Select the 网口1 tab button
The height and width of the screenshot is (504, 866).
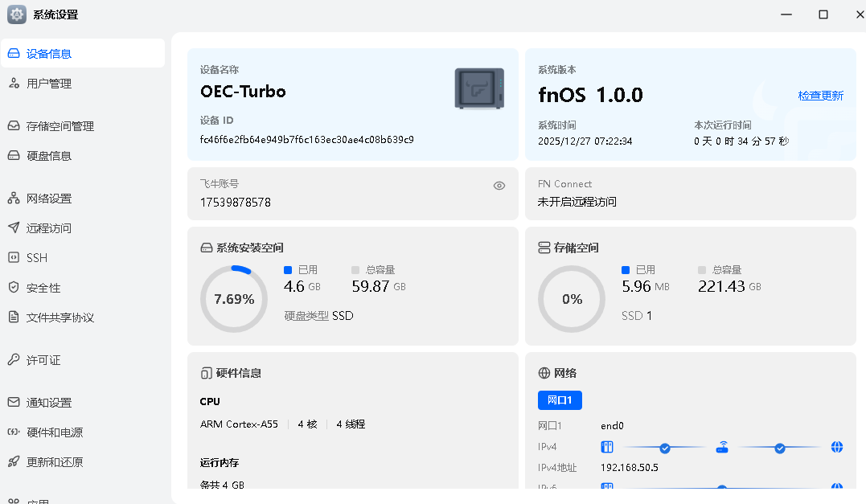click(x=560, y=400)
